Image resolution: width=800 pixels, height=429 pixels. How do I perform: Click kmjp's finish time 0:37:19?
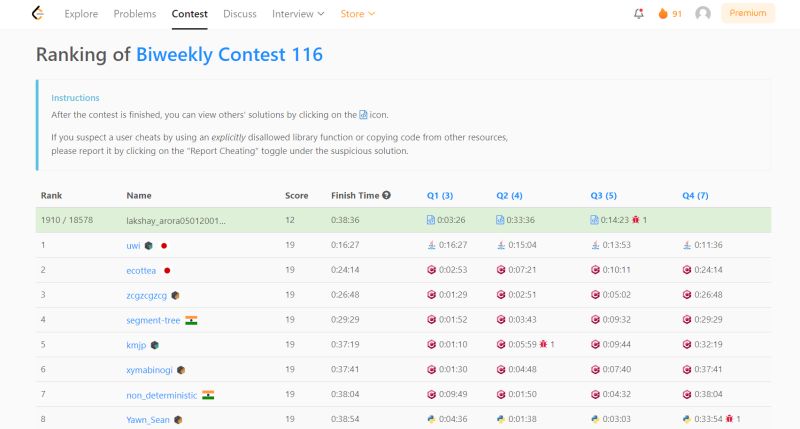click(x=345, y=344)
